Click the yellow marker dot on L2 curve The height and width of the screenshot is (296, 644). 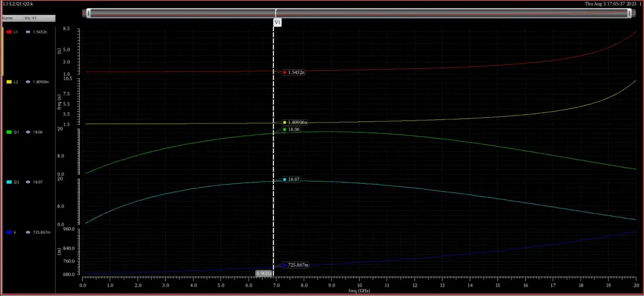(x=284, y=122)
